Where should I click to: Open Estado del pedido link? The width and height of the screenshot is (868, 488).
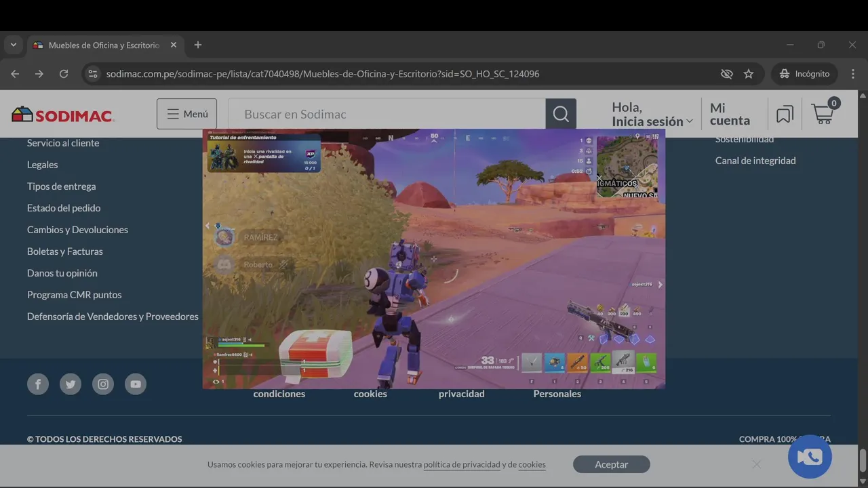pos(64,208)
